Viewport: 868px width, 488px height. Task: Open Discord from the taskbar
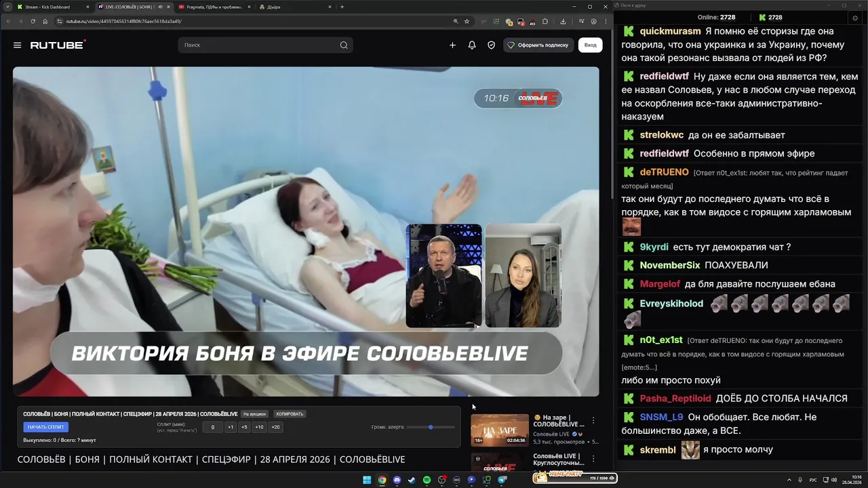click(397, 480)
